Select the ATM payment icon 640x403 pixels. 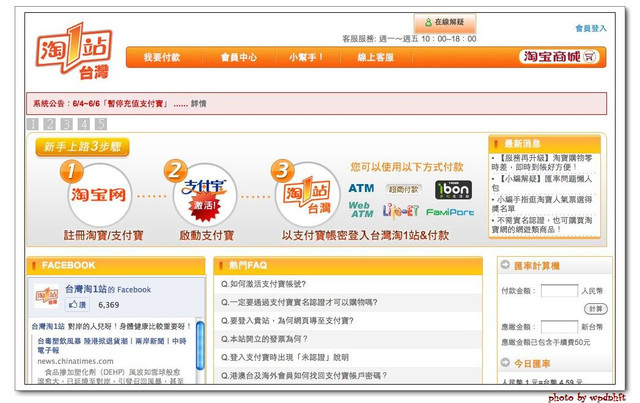(361, 188)
